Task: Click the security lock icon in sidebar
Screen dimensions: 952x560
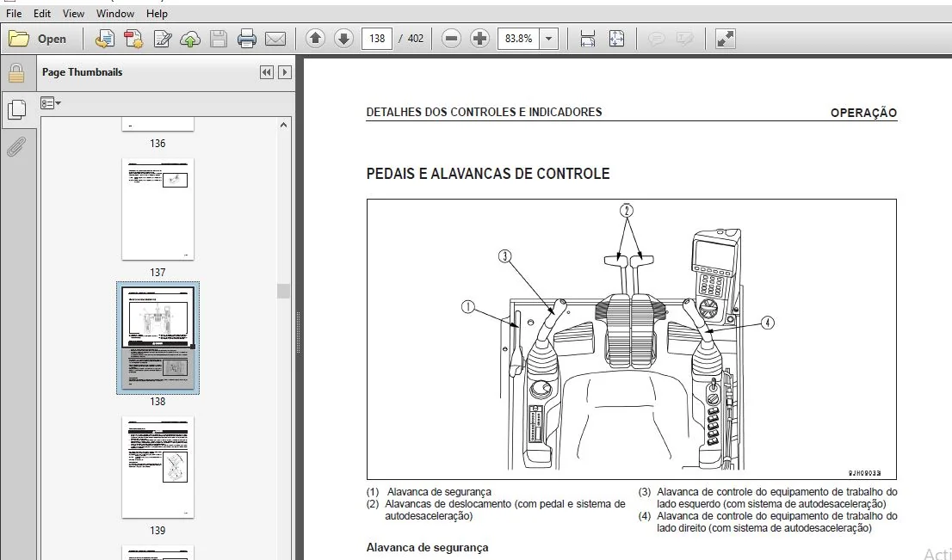Action: [x=16, y=73]
